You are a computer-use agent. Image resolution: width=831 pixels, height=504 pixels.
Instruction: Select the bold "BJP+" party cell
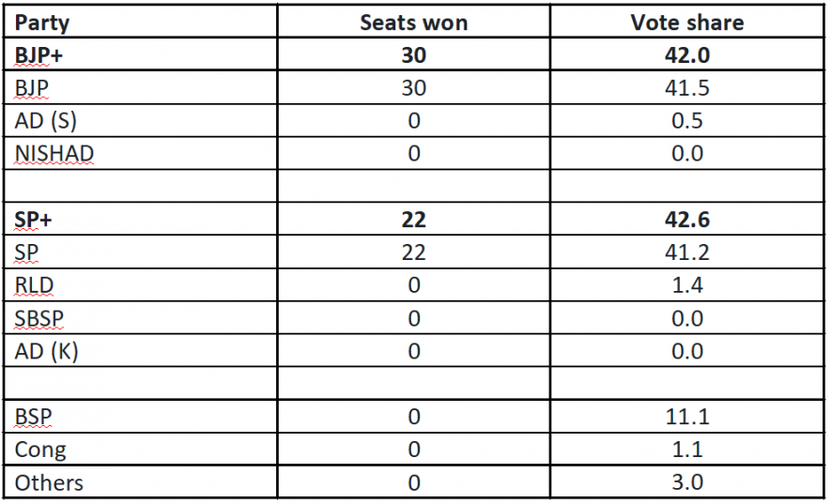click(x=38, y=56)
